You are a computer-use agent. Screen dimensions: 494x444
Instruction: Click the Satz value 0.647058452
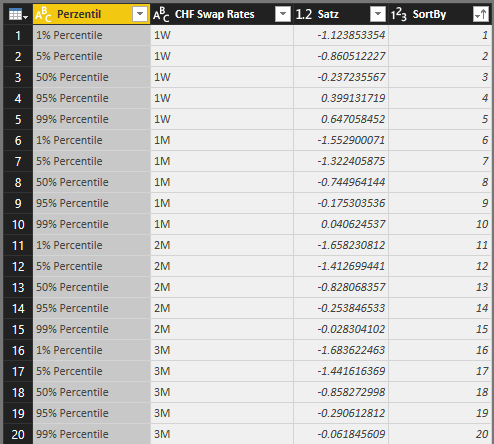(x=353, y=119)
